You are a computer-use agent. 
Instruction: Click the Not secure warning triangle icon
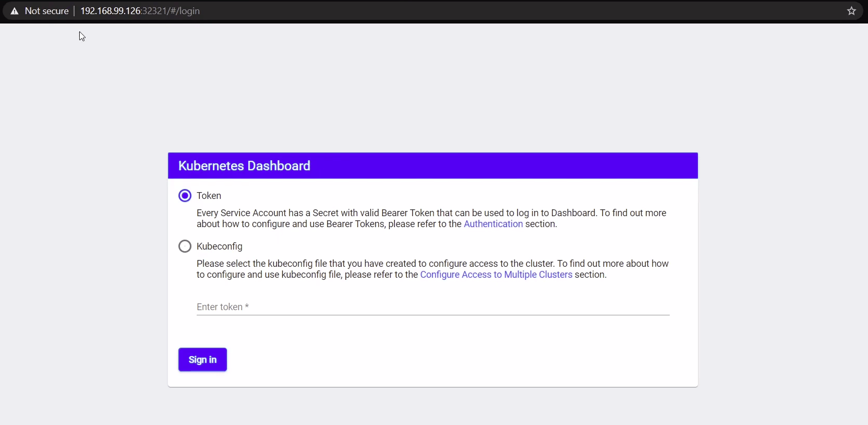click(15, 11)
